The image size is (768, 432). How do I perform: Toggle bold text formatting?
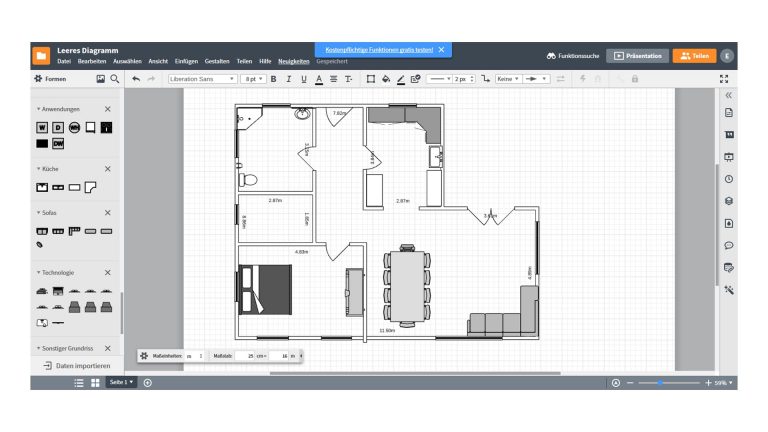click(x=274, y=78)
